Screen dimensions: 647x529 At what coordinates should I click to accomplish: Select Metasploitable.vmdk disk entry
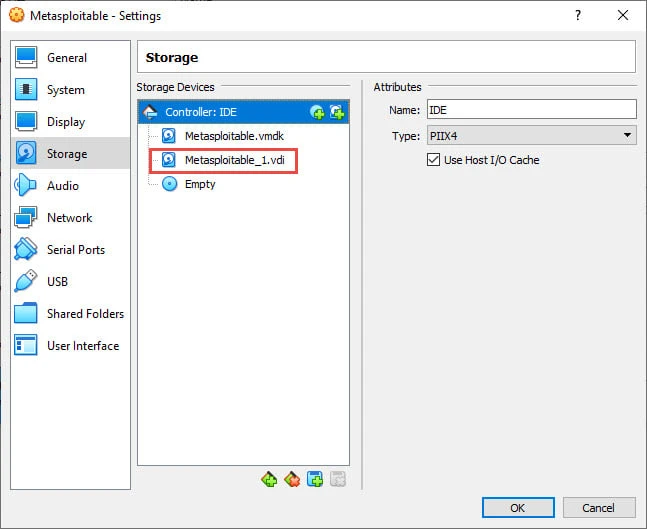click(x=234, y=136)
